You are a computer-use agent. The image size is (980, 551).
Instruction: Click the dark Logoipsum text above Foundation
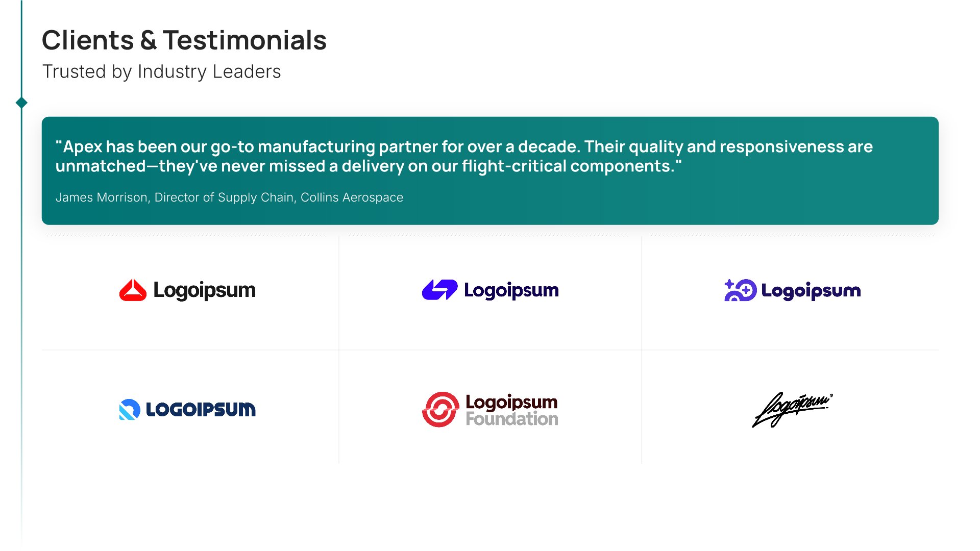coord(511,402)
